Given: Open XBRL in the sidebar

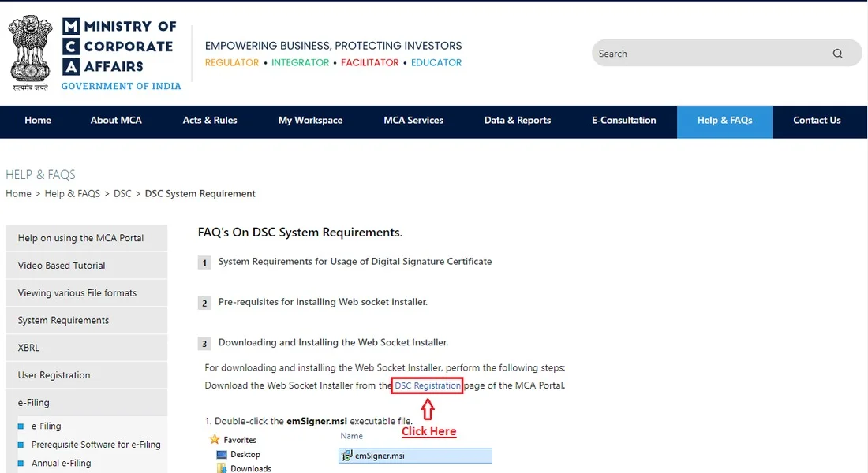Looking at the screenshot, I should click(x=86, y=348).
